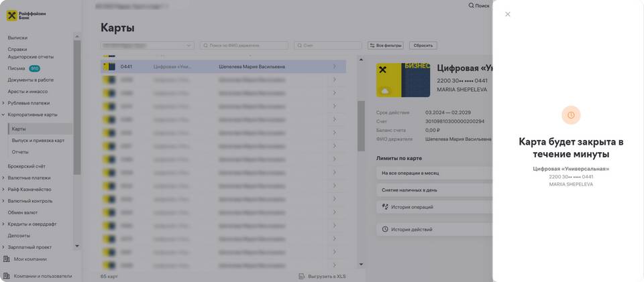Open the Выписки menu item
644x282 pixels.
pyautogui.click(x=17, y=38)
